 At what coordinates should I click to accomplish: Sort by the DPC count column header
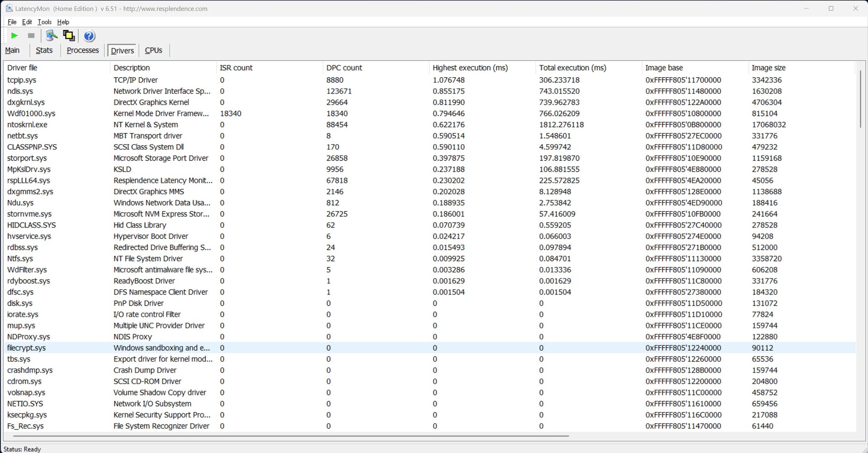344,68
